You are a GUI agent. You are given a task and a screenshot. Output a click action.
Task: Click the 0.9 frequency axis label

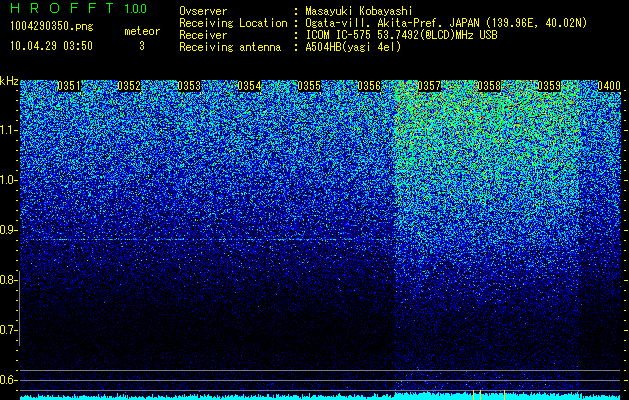[8, 230]
